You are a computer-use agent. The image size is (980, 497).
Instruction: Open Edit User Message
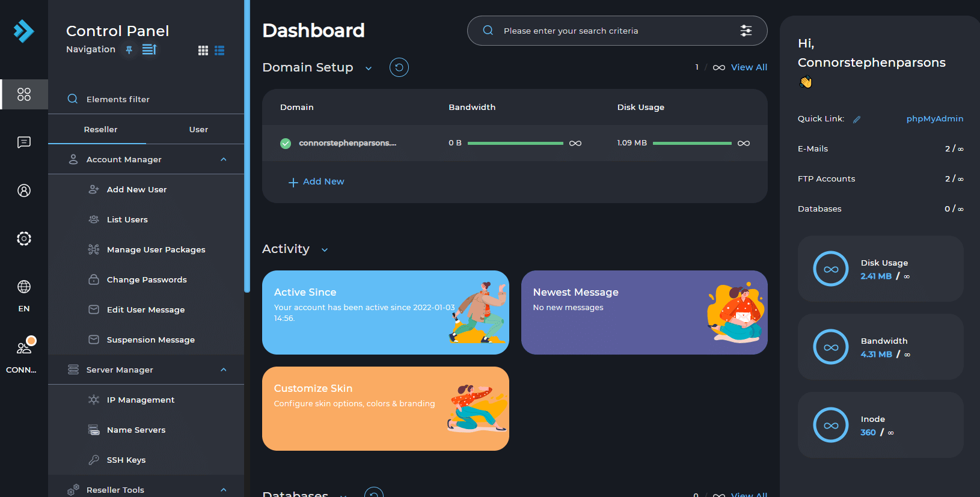click(145, 309)
